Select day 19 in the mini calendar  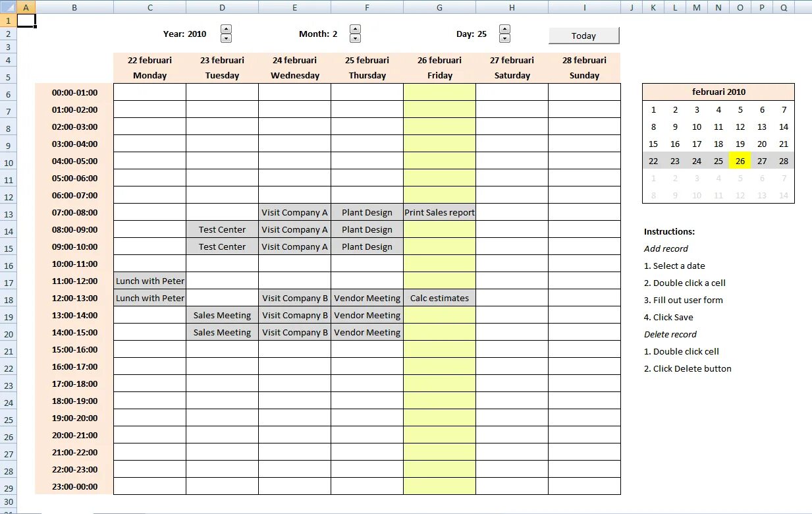point(740,144)
